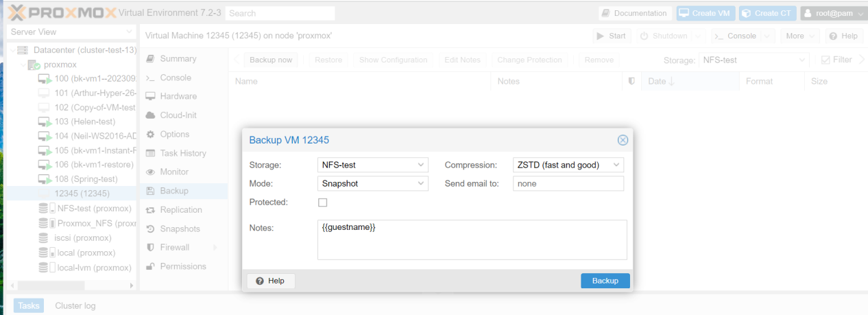Open Summary panel
Viewport: 868px width, 315px height.
pos(183,59)
